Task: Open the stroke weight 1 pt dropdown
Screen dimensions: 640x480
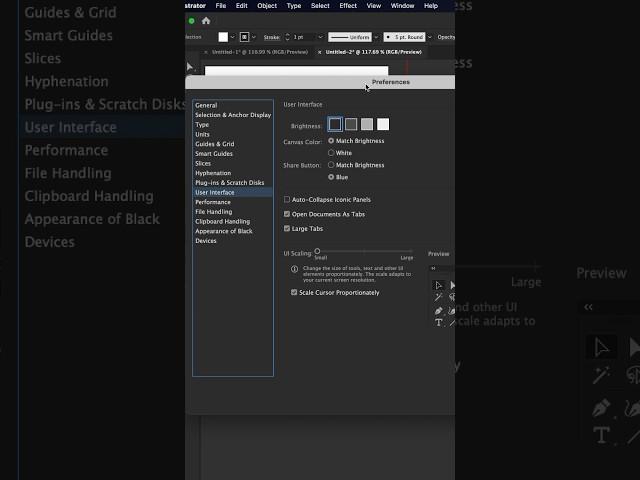Action: point(320,37)
